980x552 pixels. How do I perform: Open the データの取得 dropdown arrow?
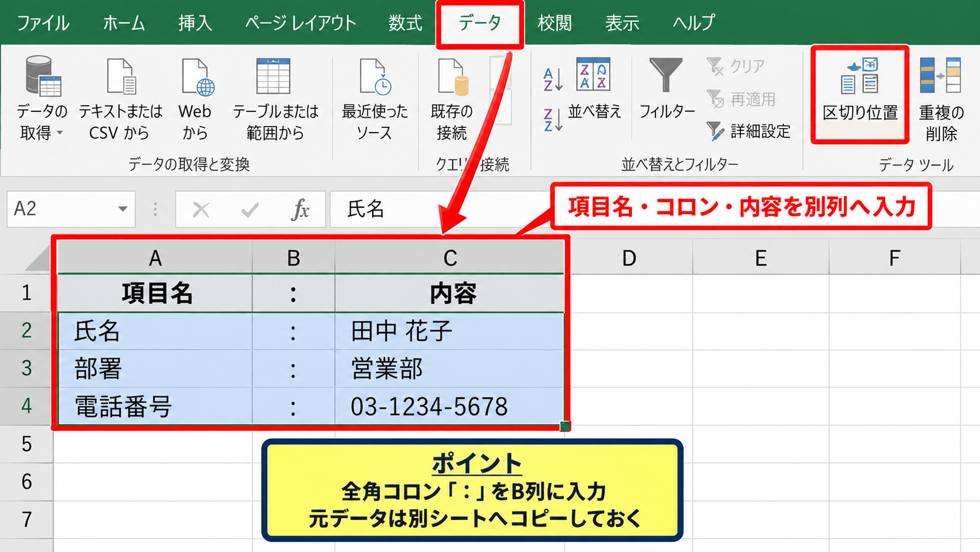point(60,133)
